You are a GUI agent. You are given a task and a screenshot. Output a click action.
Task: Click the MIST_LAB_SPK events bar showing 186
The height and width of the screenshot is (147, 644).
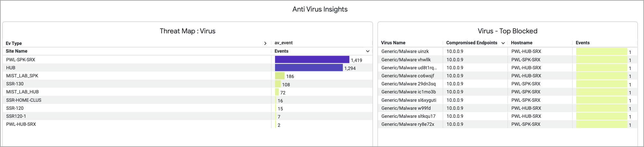coord(280,76)
